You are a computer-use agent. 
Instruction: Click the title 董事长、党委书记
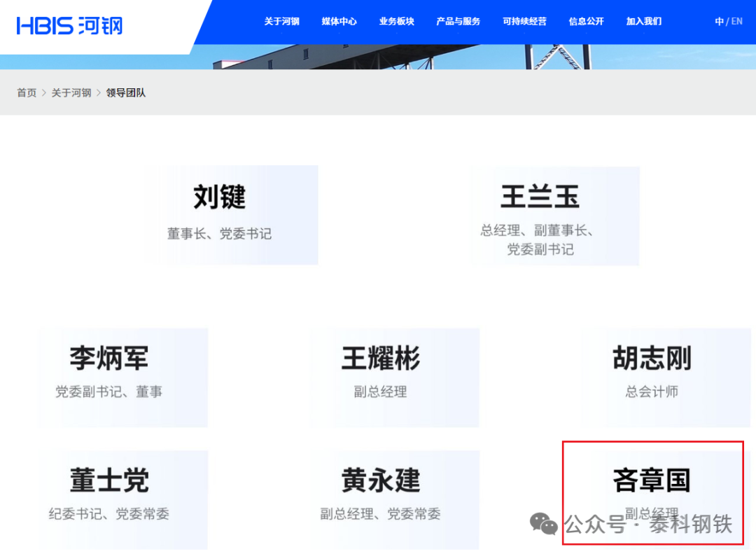219,233
